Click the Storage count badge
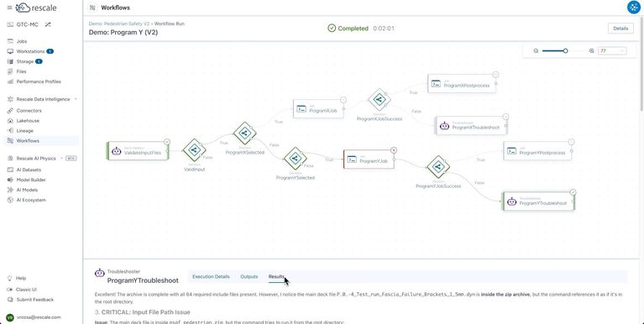This screenshot has height=324, width=644. [x=39, y=61]
